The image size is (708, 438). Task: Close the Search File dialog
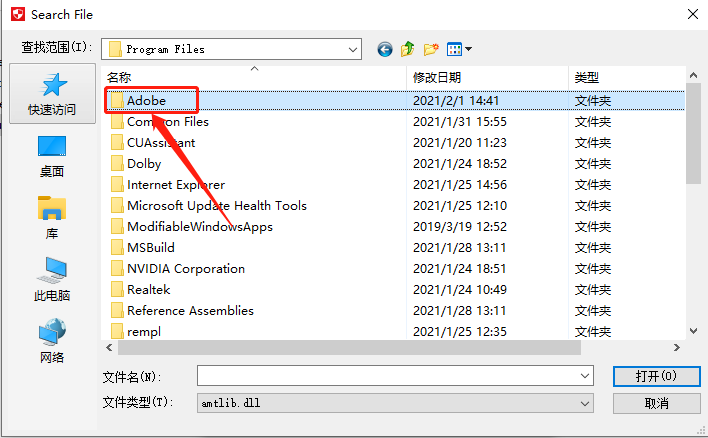[x=693, y=14]
